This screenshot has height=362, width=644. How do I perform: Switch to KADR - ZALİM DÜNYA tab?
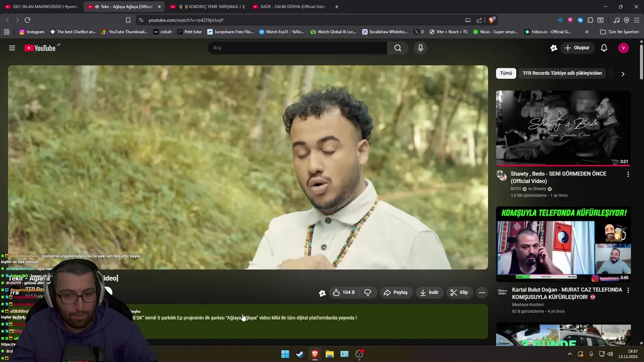pyautogui.click(x=289, y=7)
